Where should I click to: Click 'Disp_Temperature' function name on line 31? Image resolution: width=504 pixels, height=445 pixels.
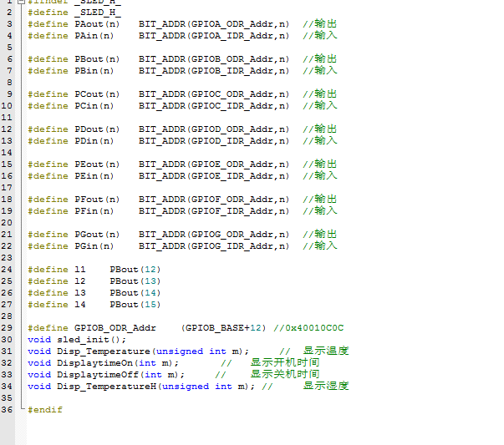(104, 351)
